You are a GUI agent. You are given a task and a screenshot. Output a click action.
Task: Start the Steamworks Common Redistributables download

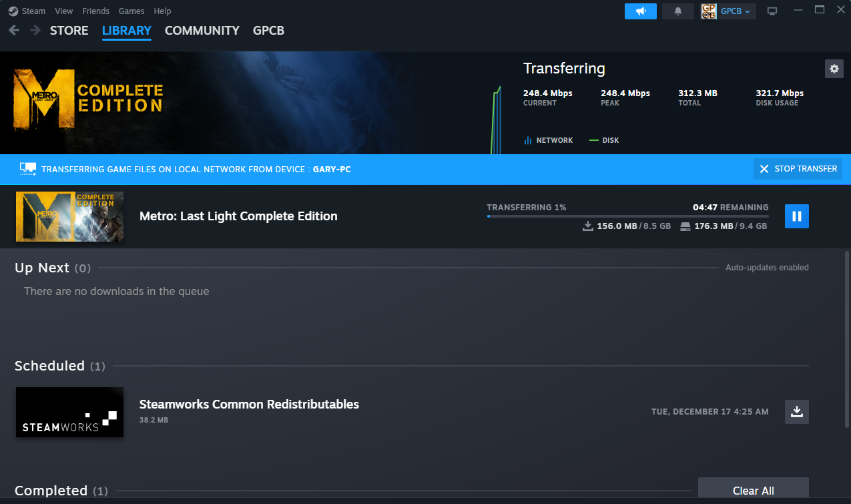796,412
